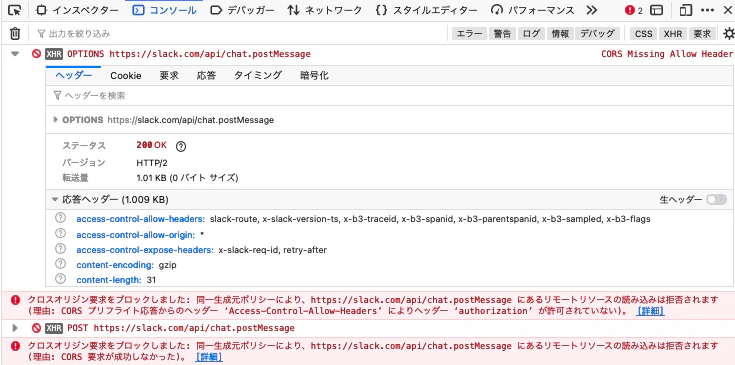Select the 応答 details tab
The image size is (735, 365).
[206, 75]
